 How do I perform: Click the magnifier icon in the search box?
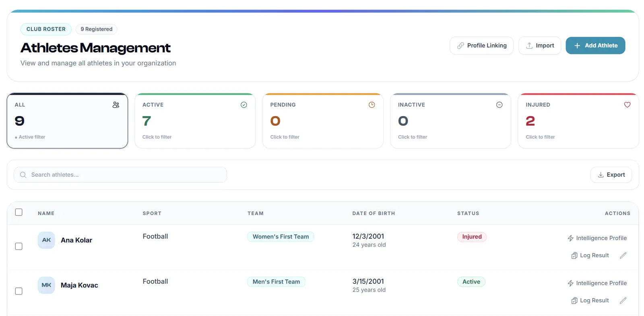coord(23,175)
